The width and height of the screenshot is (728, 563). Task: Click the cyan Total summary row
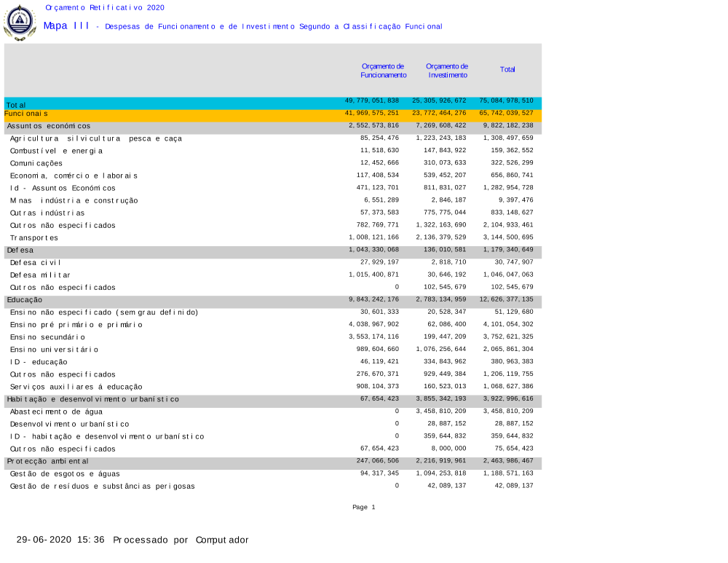pyautogui.click(x=272, y=103)
